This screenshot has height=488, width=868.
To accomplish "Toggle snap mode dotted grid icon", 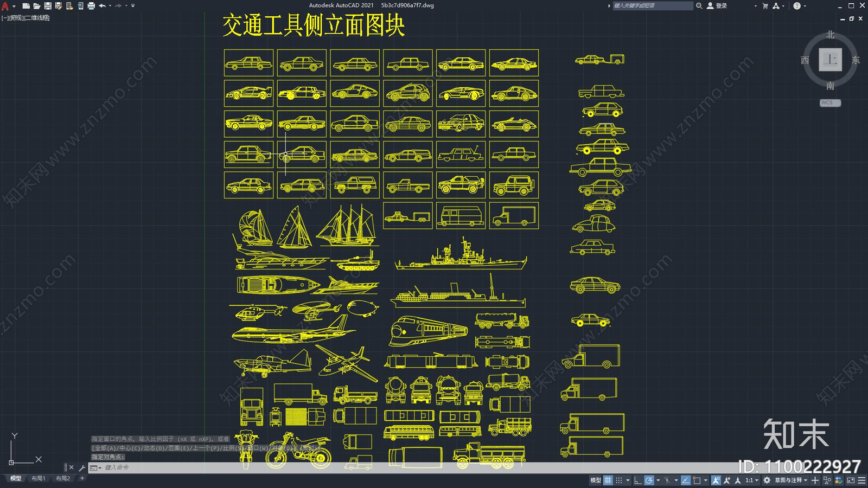I will point(619,480).
